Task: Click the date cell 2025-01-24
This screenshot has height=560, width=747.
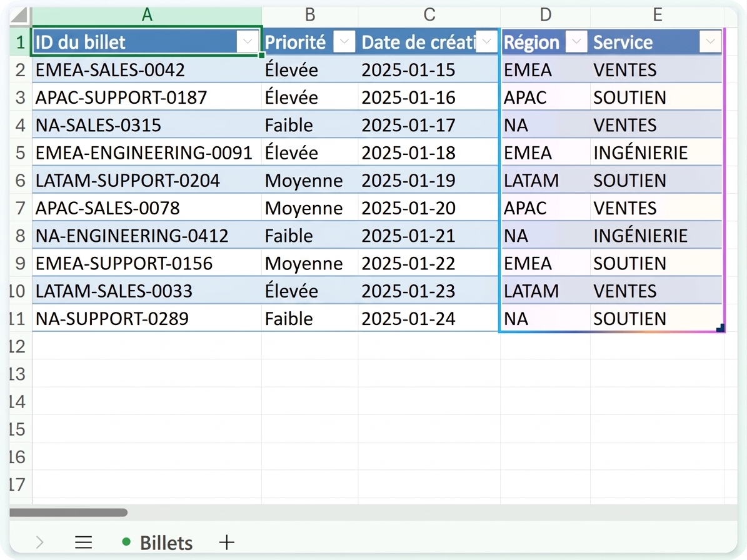Action: (x=429, y=319)
